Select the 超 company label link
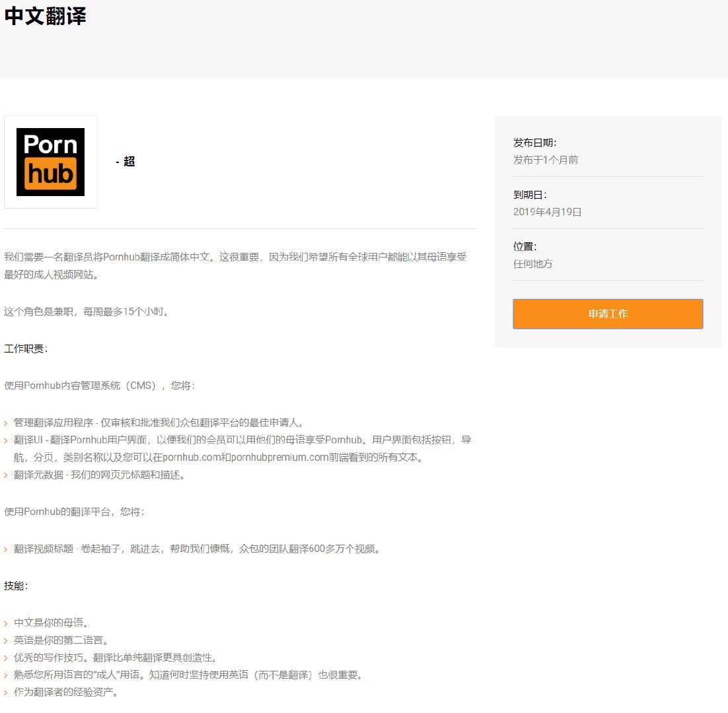 tap(129, 161)
